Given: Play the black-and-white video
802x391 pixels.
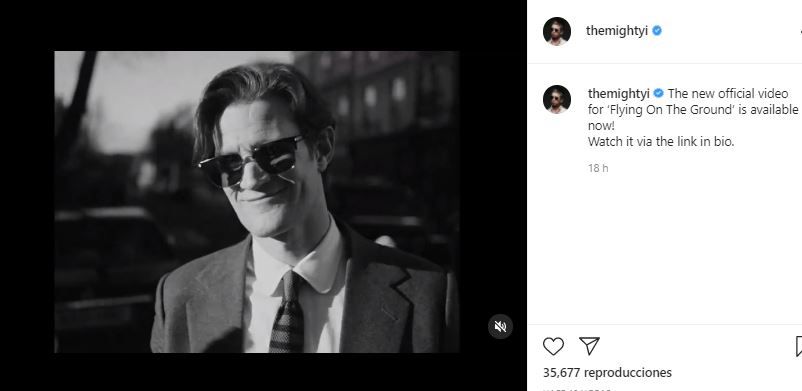Looking at the screenshot, I should coord(257,202).
